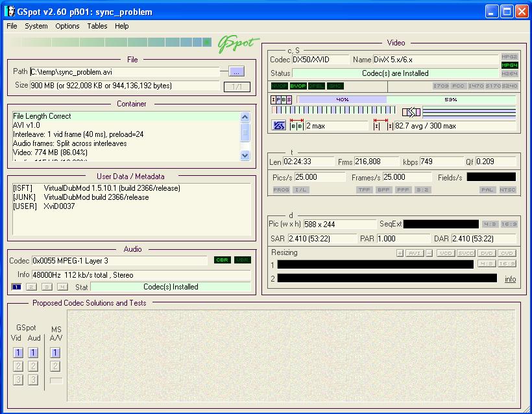Click the Len field showing 02:24:33

coord(309,162)
